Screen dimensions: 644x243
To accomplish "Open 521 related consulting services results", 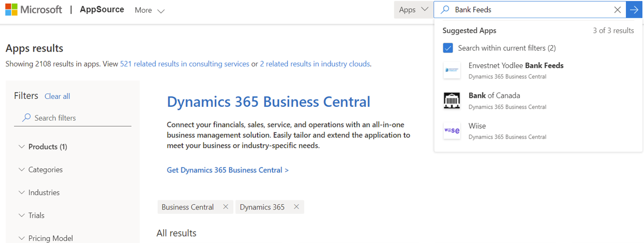I will point(184,64).
